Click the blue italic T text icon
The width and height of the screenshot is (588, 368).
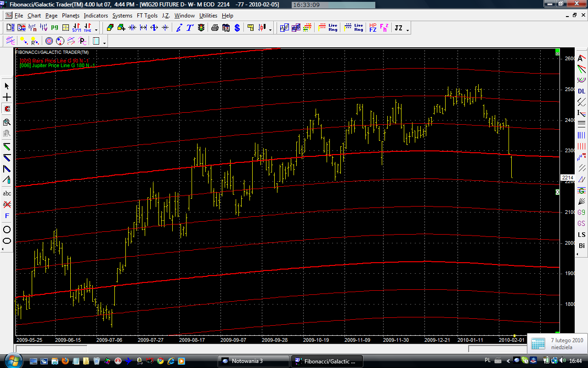(x=189, y=28)
